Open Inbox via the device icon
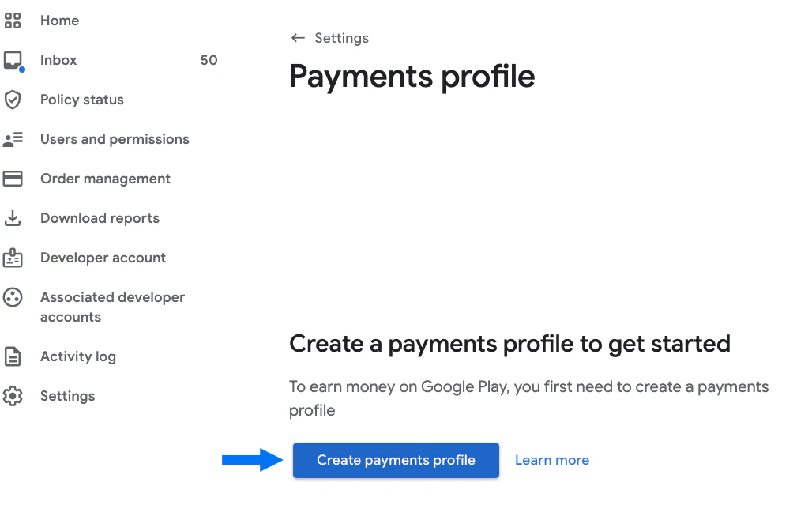The image size is (812, 505). point(13,60)
